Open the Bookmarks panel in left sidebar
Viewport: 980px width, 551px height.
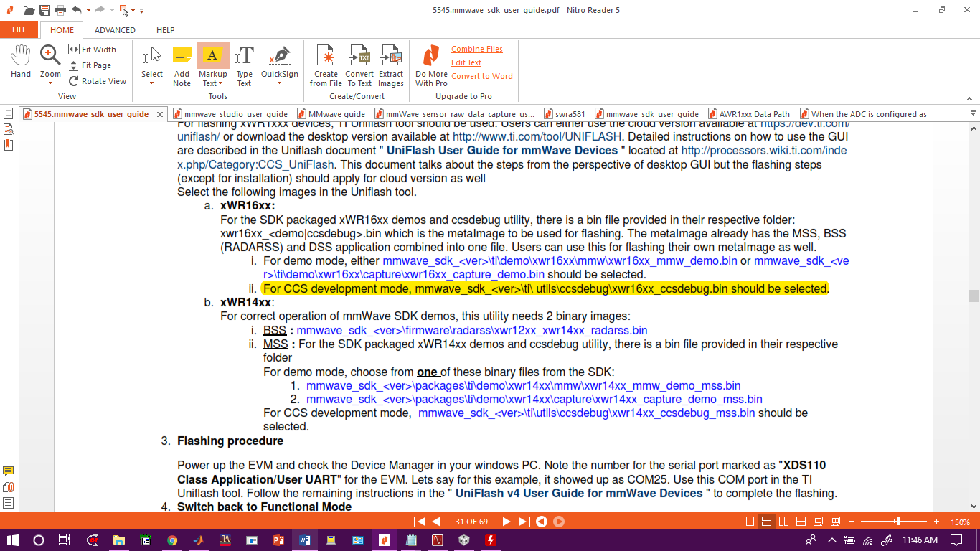click(8, 145)
